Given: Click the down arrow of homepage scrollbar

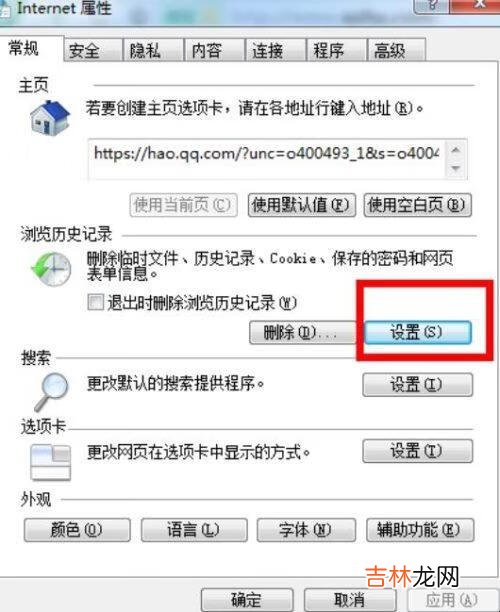Looking at the screenshot, I should (x=456, y=168).
